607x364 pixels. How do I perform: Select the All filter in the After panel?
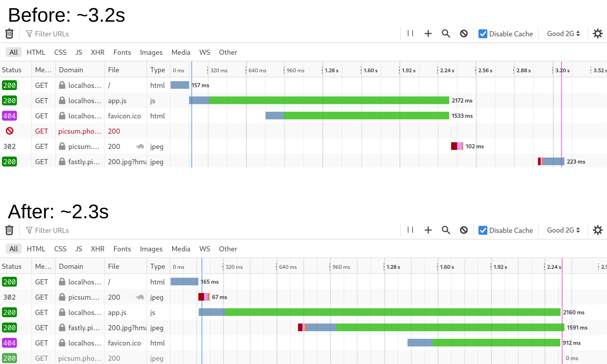[14, 249]
